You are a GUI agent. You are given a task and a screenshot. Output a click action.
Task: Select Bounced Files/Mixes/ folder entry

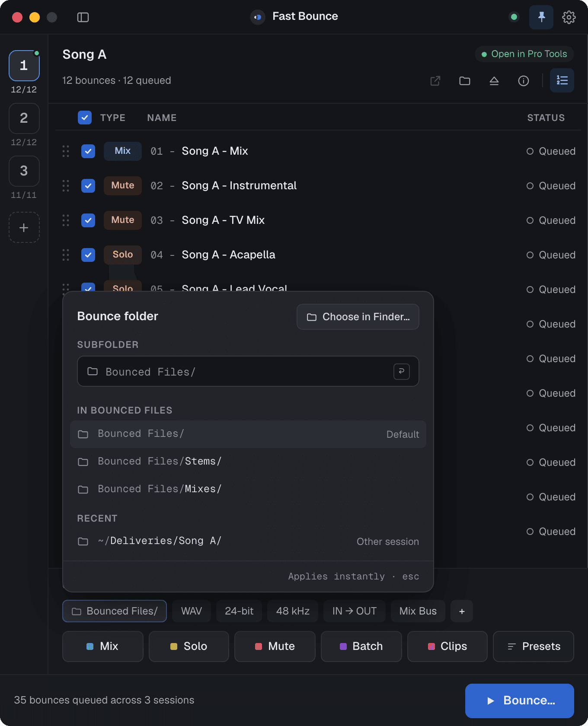248,490
